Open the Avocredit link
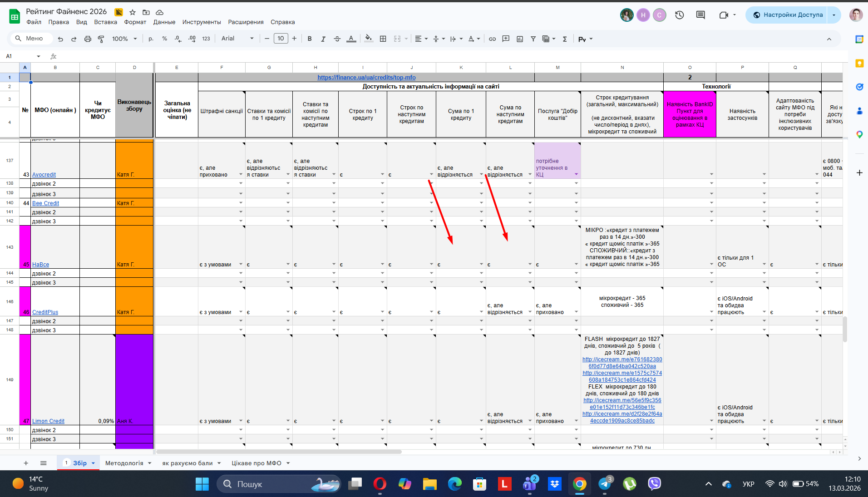 pyautogui.click(x=44, y=175)
